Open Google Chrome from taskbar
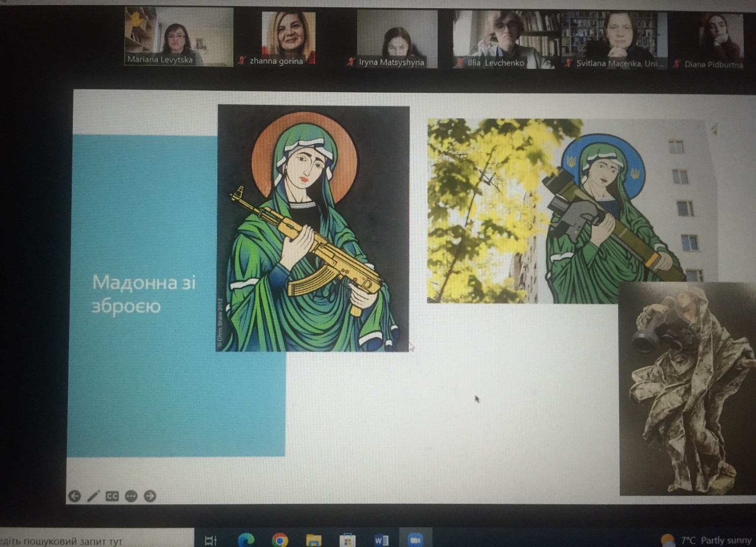The image size is (756, 547). click(280, 540)
